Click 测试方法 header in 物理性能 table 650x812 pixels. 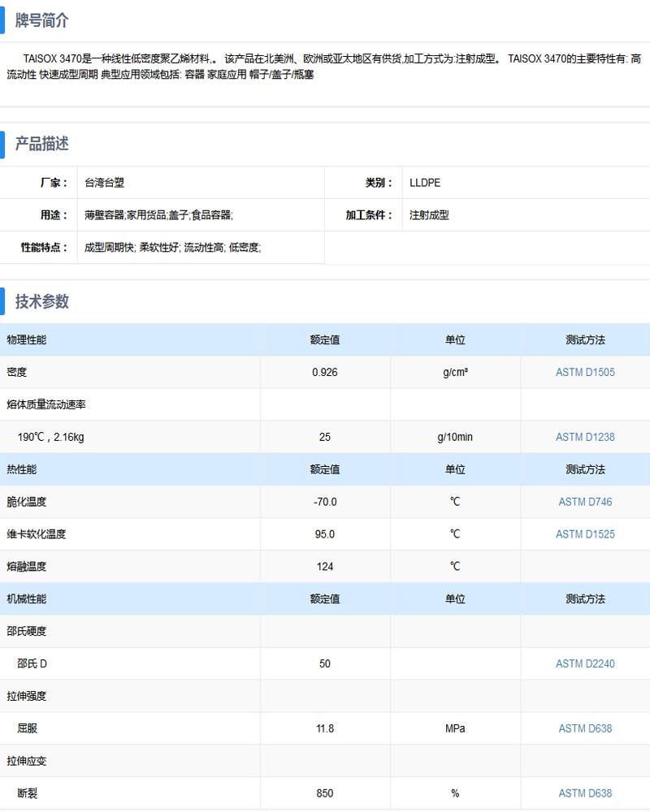[585, 339]
